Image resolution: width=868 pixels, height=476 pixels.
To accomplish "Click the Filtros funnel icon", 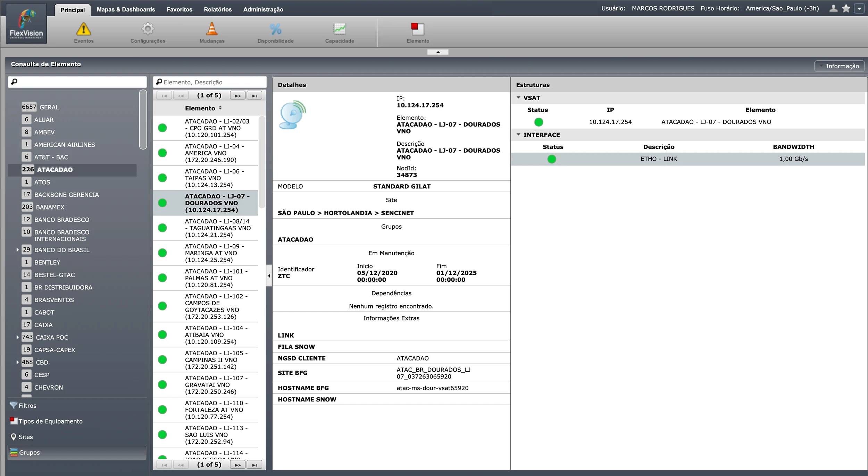I will pyautogui.click(x=14, y=405).
